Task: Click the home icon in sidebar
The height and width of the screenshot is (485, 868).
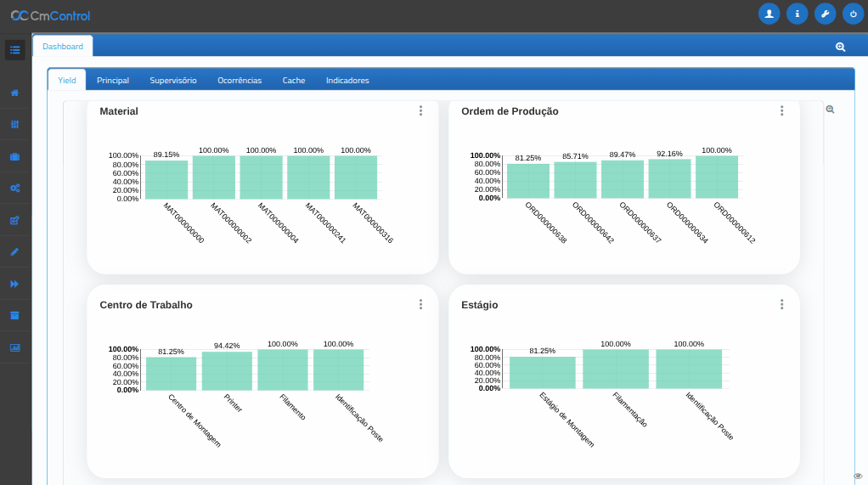Action: (x=14, y=93)
